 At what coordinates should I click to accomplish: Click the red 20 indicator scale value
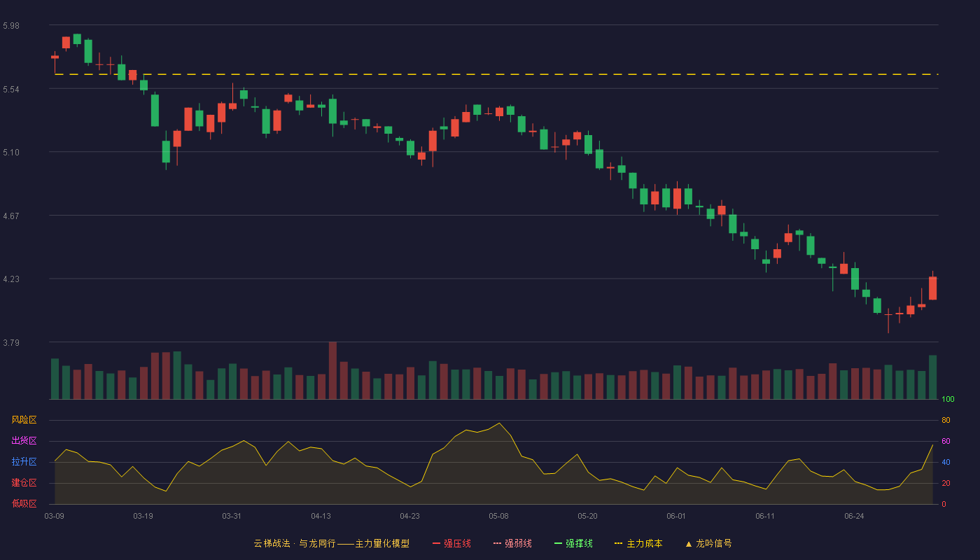(x=946, y=483)
